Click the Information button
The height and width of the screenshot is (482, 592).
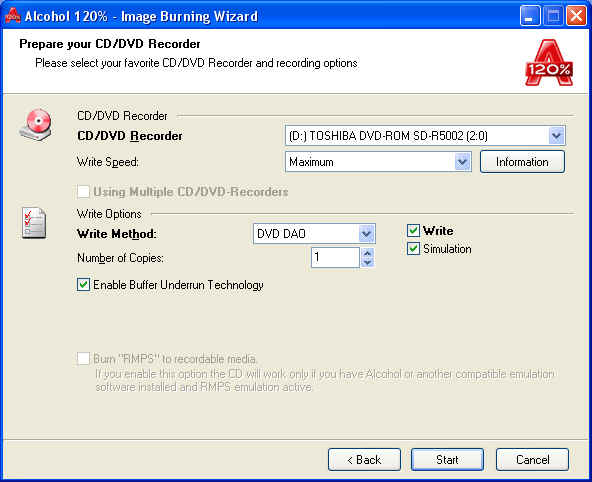coord(522,162)
